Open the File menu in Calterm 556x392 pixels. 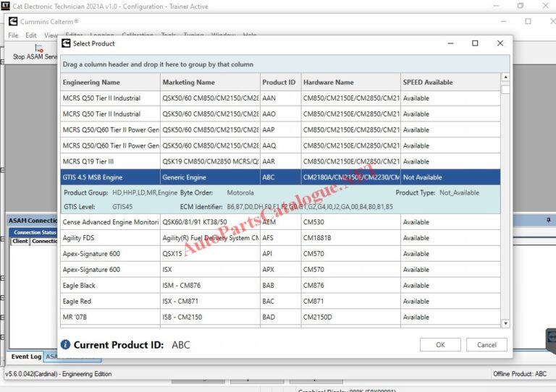[13, 35]
